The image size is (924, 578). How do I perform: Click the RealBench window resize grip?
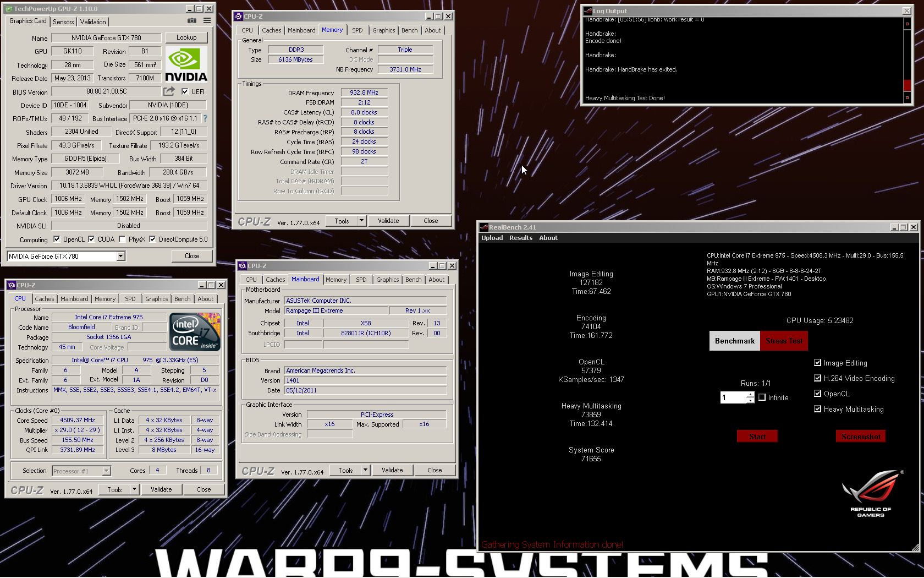click(915, 547)
